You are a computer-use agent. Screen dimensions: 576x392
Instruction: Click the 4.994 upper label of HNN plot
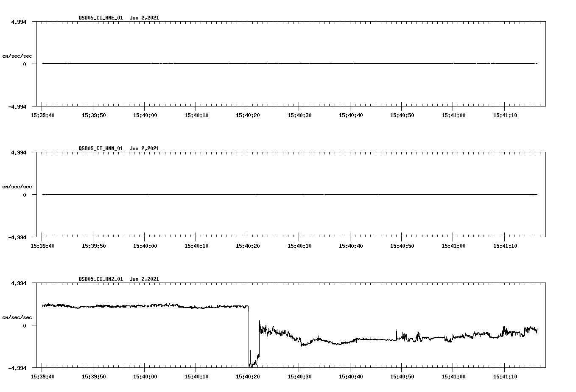click(x=19, y=152)
